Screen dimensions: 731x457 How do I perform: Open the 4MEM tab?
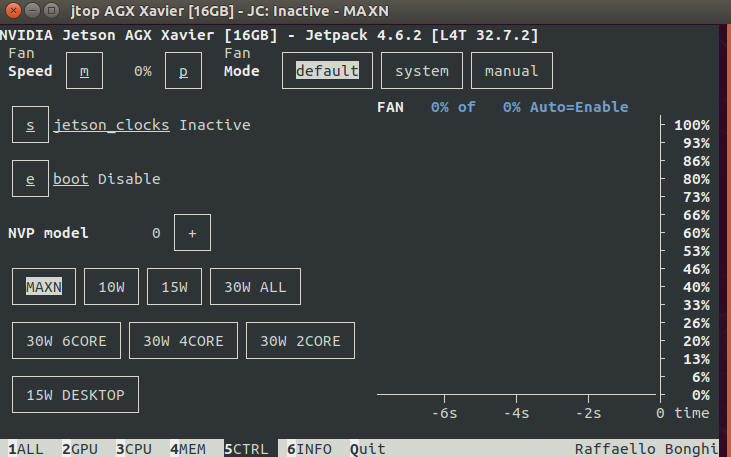[x=188, y=449]
